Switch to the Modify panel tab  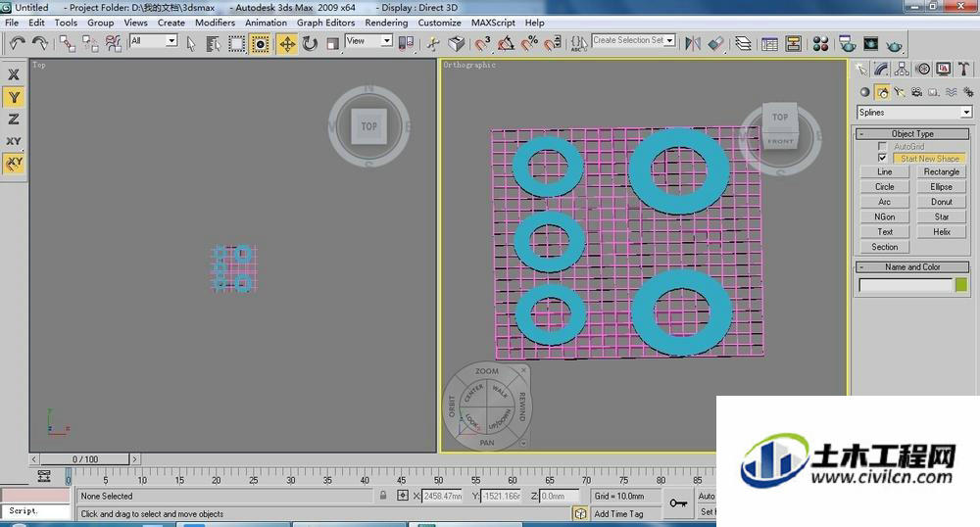click(x=881, y=69)
